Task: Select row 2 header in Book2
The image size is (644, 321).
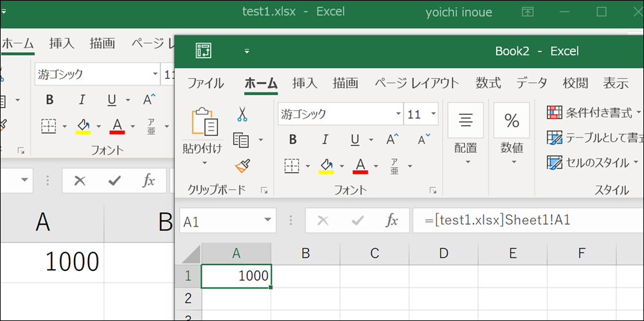Action: (x=188, y=299)
